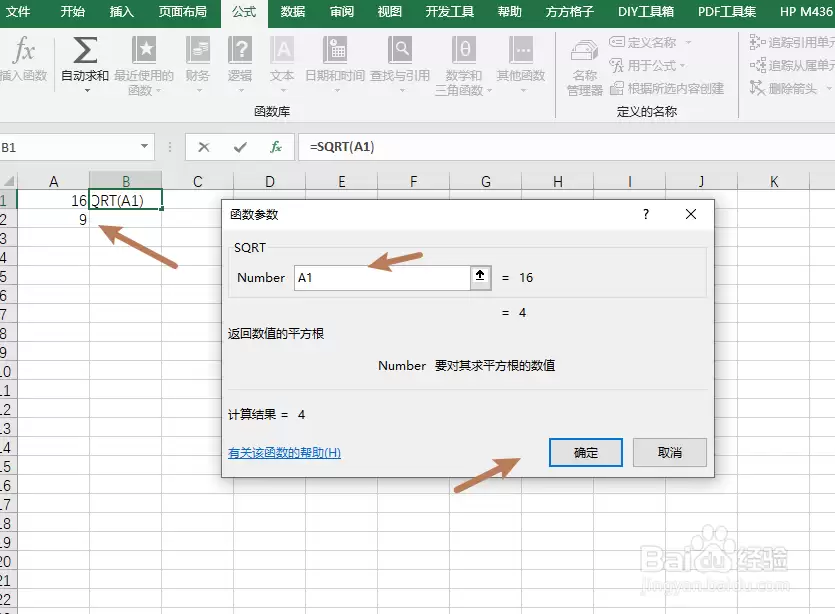This screenshot has width=835, height=614.
Task: Close the Function Arguments dialog
Action: (691, 214)
